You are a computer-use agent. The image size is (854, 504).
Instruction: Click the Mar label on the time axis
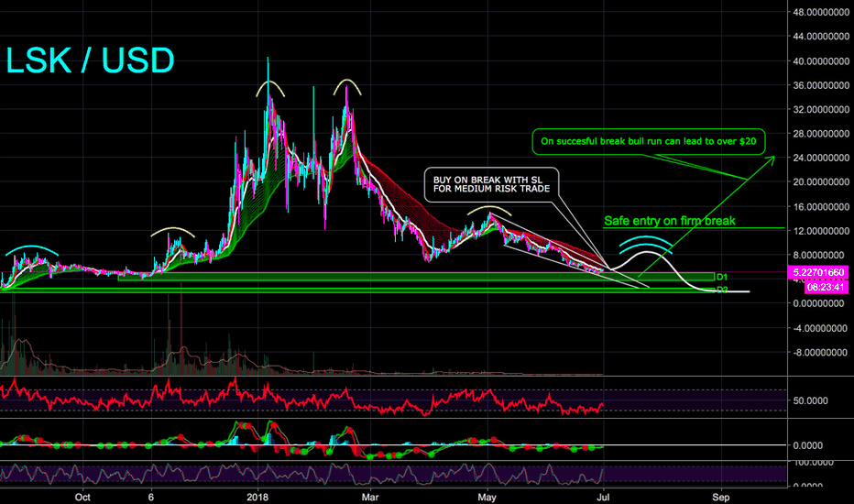point(370,497)
